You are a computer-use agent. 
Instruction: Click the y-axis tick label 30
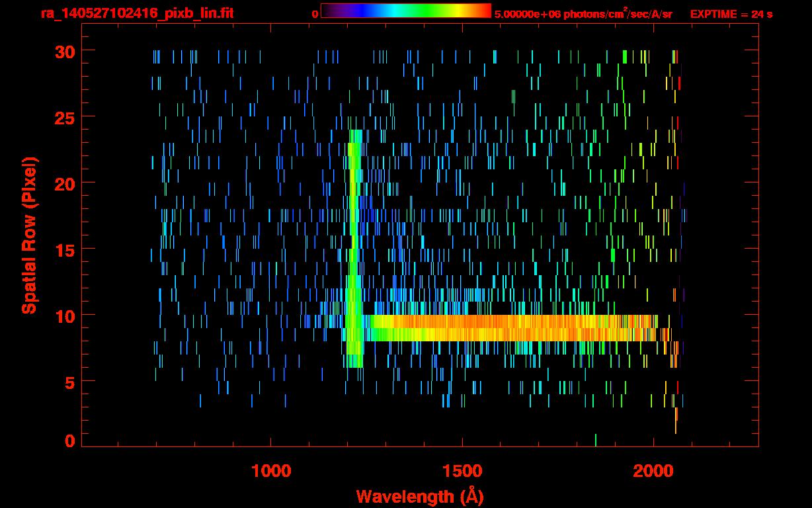[x=65, y=51]
